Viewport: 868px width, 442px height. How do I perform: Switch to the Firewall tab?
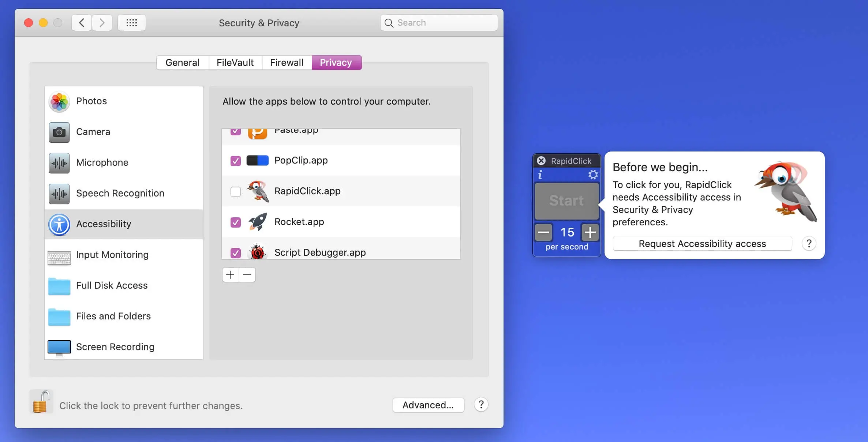coord(287,63)
